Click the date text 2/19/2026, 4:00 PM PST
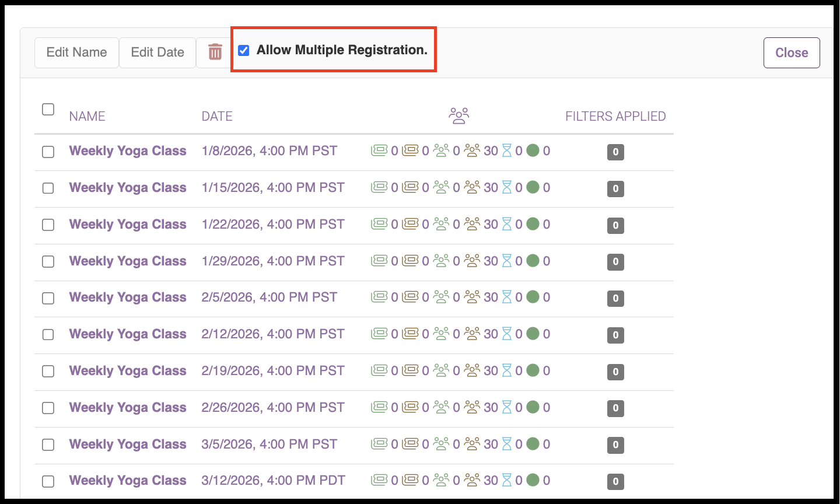Viewport: 840px width, 504px height. [x=273, y=371]
